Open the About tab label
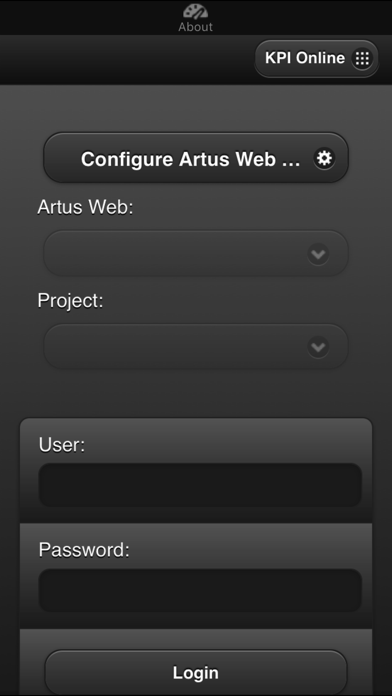This screenshot has width=392, height=696. 195,27
